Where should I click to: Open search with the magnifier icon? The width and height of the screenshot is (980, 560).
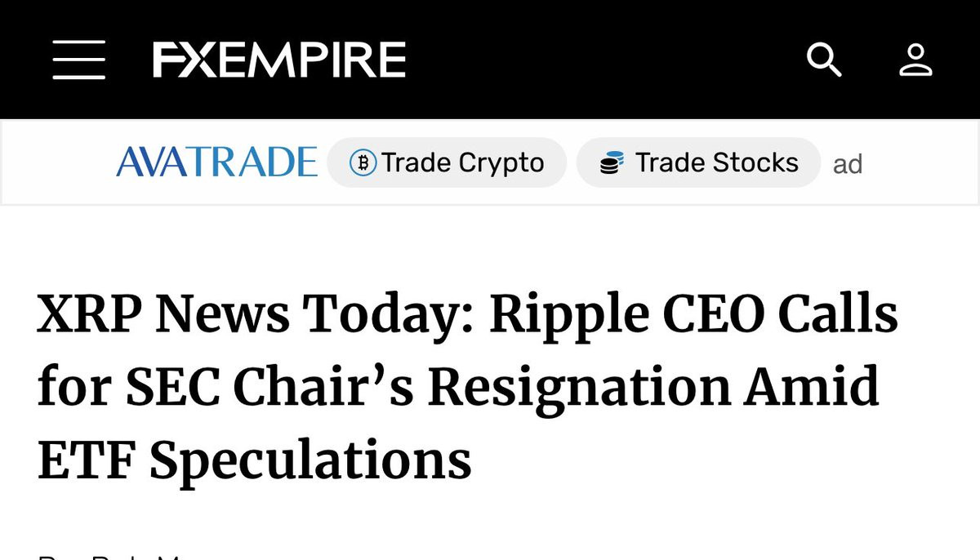pyautogui.click(x=824, y=60)
